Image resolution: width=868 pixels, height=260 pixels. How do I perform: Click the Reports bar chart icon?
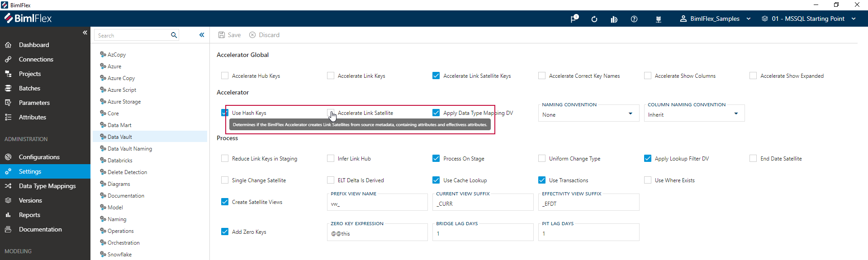[x=8, y=215]
